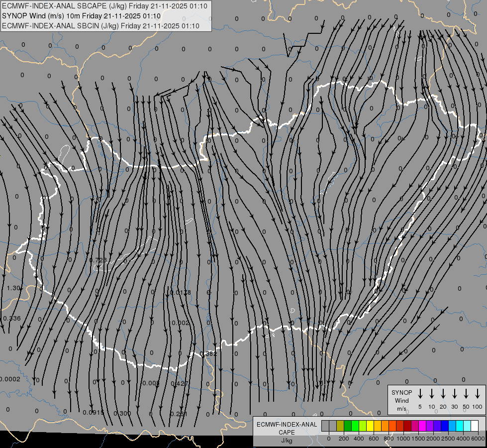The width and height of the screenshot is (487, 448).
Task: Click the map value 0.002
Action: point(181,323)
